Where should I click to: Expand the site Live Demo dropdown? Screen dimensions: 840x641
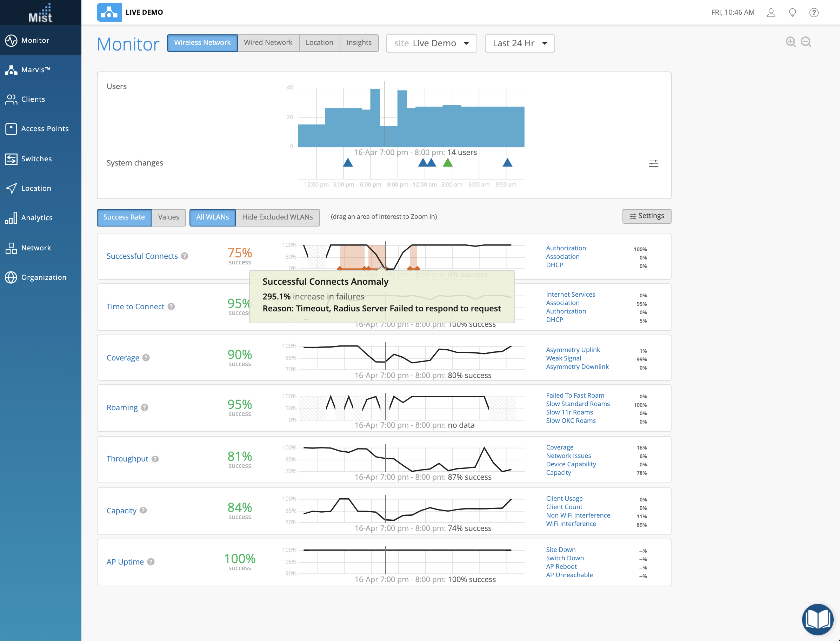431,43
